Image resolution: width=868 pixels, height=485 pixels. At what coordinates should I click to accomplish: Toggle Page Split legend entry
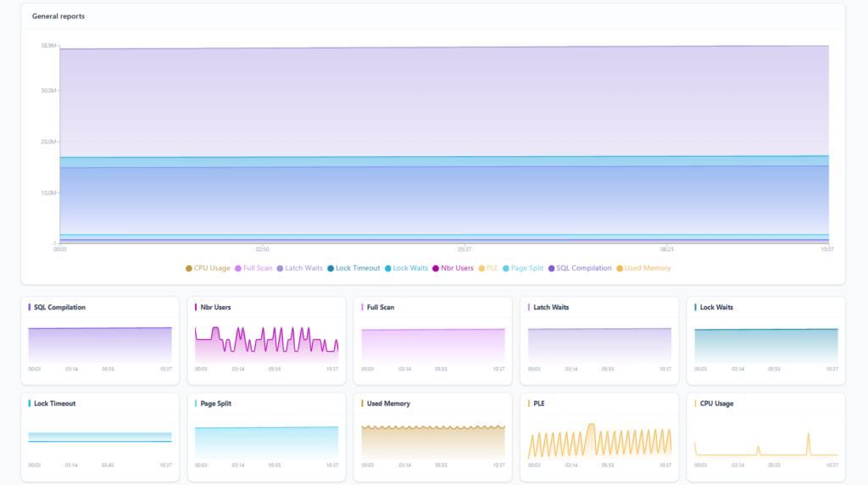click(x=526, y=268)
